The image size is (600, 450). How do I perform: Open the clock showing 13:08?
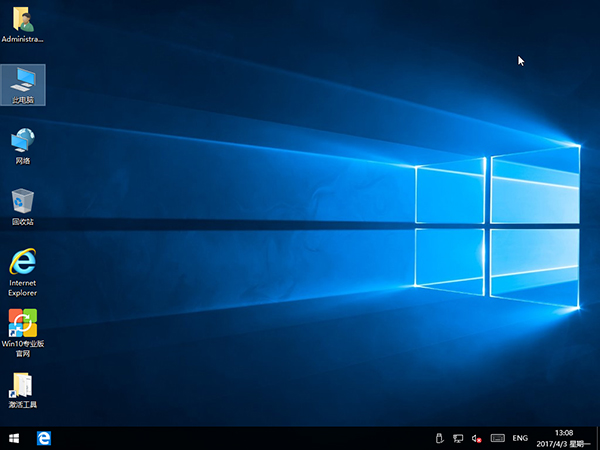[565, 432]
